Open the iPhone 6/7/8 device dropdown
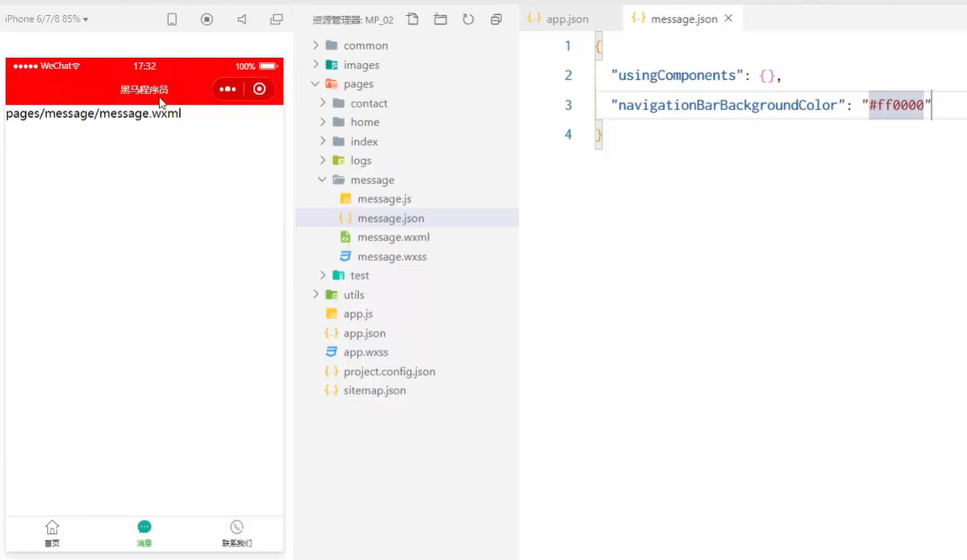This screenshot has width=967, height=560. tap(46, 19)
